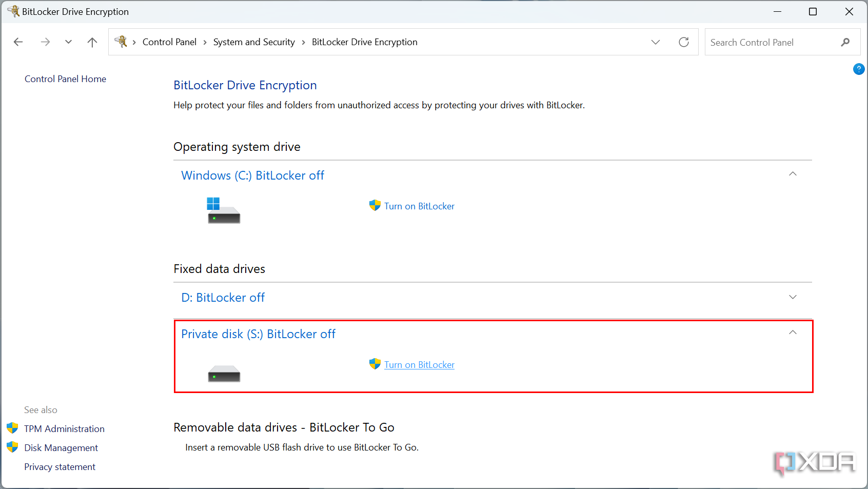Click the D: BitLocker off heading
This screenshot has width=868, height=489.
[223, 298]
